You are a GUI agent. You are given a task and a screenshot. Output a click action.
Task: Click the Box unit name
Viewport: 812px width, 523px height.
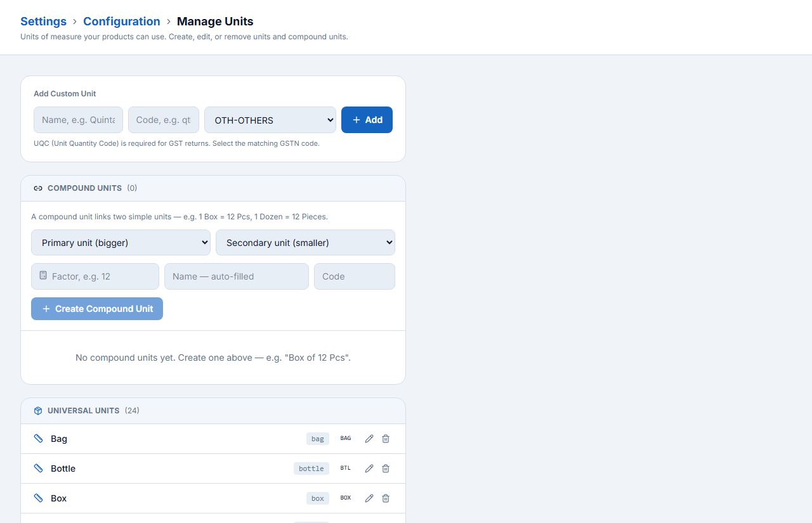coord(59,498)
